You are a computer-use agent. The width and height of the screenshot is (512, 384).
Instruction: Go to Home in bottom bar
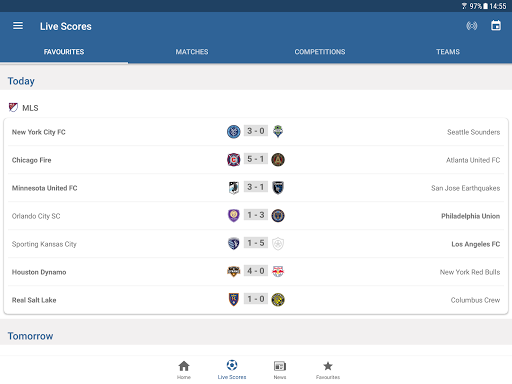click(x=184, y=370)
